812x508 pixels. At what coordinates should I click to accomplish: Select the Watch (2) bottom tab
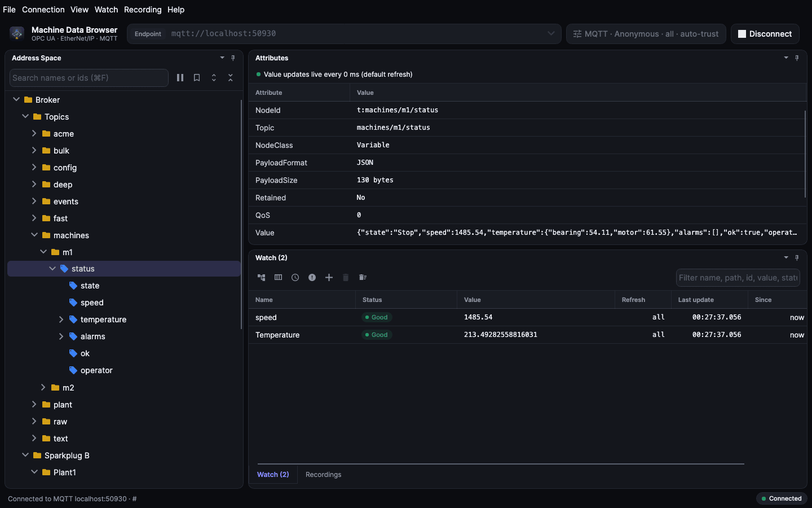coord(273,475)
